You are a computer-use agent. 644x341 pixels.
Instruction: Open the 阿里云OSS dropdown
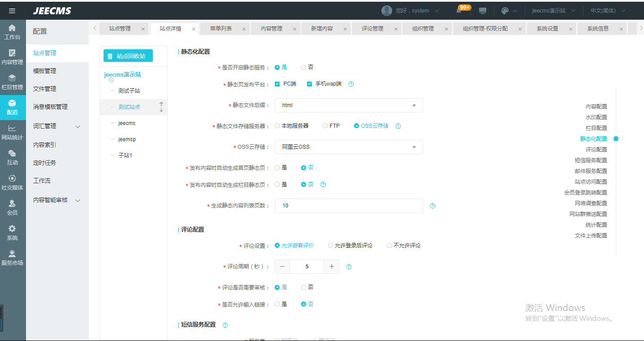click(x=349, y=147)
